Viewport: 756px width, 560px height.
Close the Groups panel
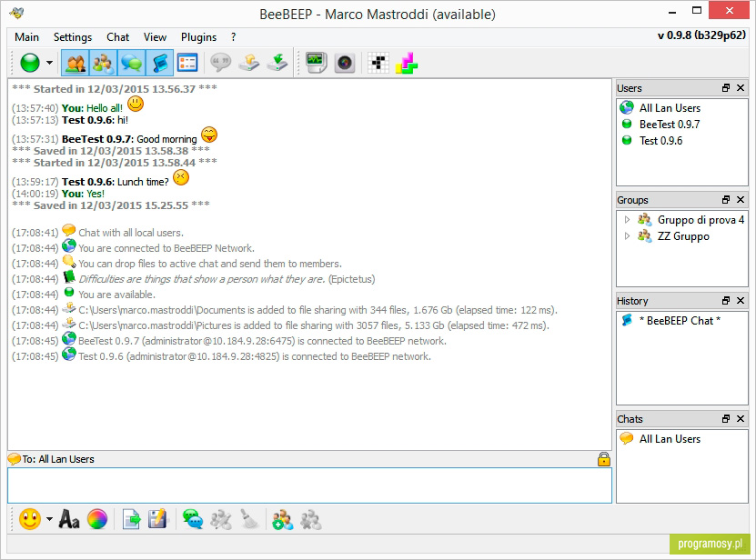741,199
